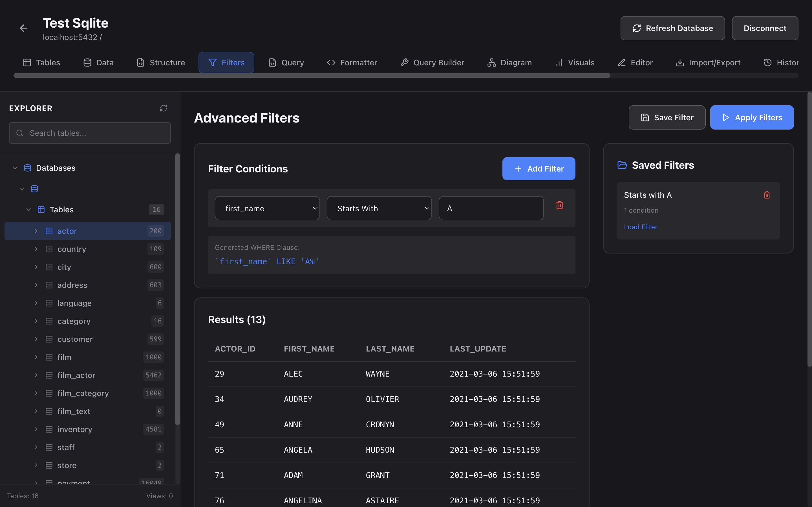812x507 pixels.
Task: Click the Import/Export download icon
Action: [680, 62]
